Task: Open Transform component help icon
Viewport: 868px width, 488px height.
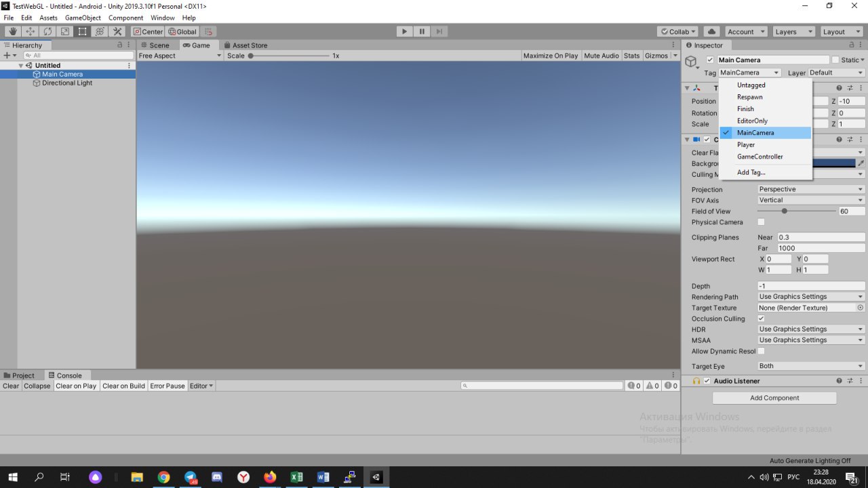Action: click(x=839, y=88)
